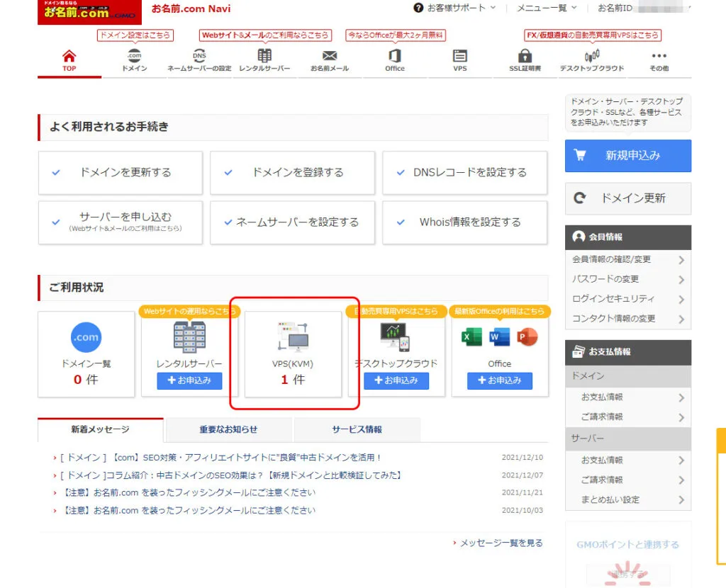726x588 pixels.
Task: Open メッセージ一覧を見る link
Action: tap(501, 543)
